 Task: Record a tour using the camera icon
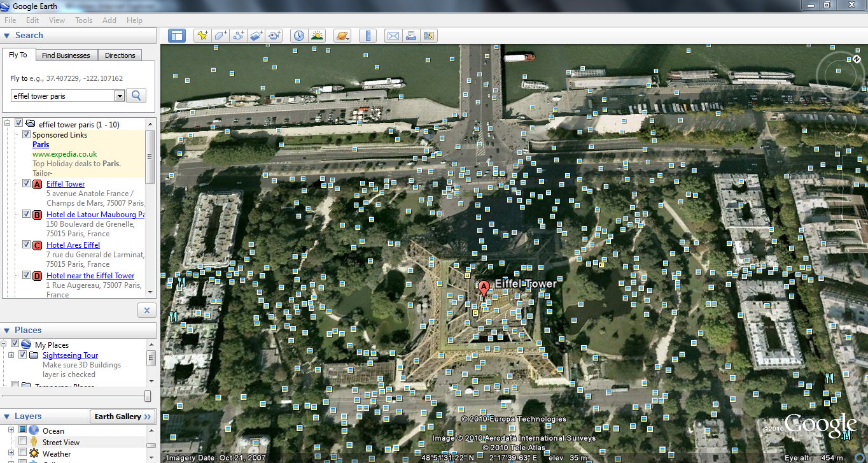coord(274,36)
